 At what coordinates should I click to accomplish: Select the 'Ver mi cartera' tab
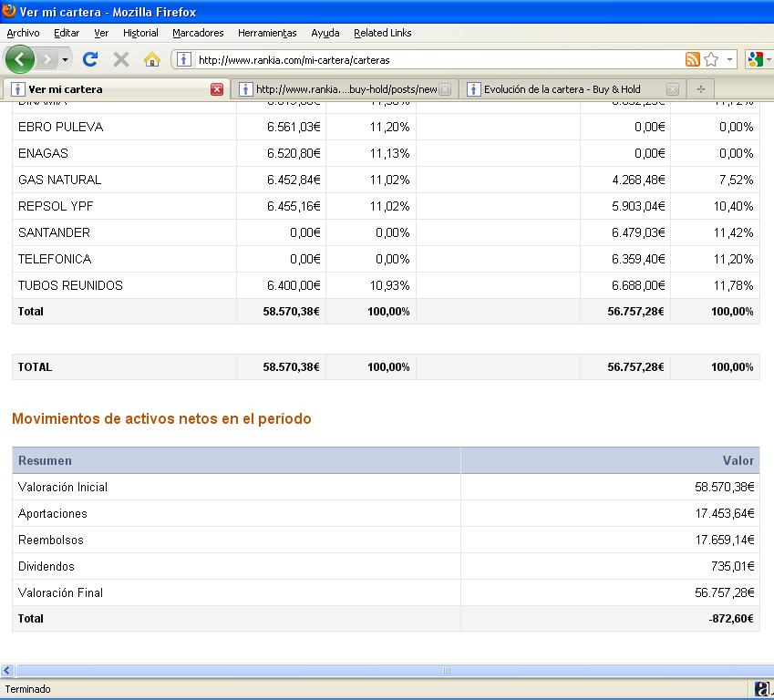(116, 89)
